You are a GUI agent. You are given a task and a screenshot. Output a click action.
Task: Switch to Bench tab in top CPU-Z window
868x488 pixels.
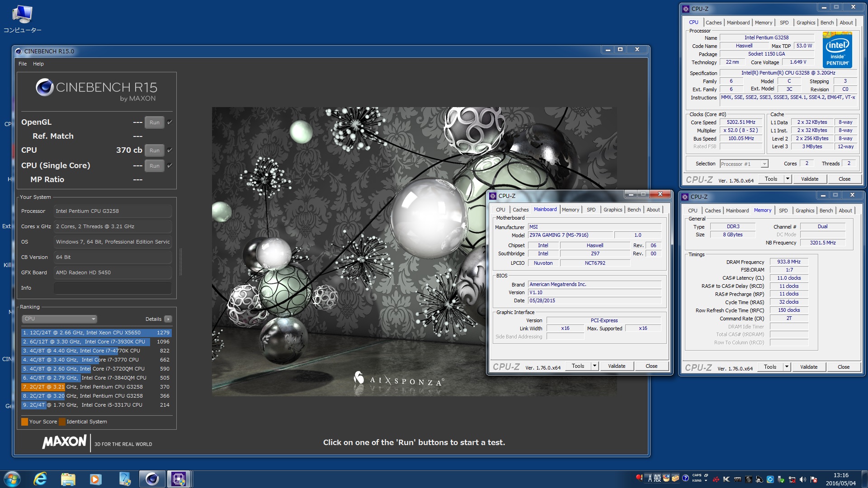[827, 23]
